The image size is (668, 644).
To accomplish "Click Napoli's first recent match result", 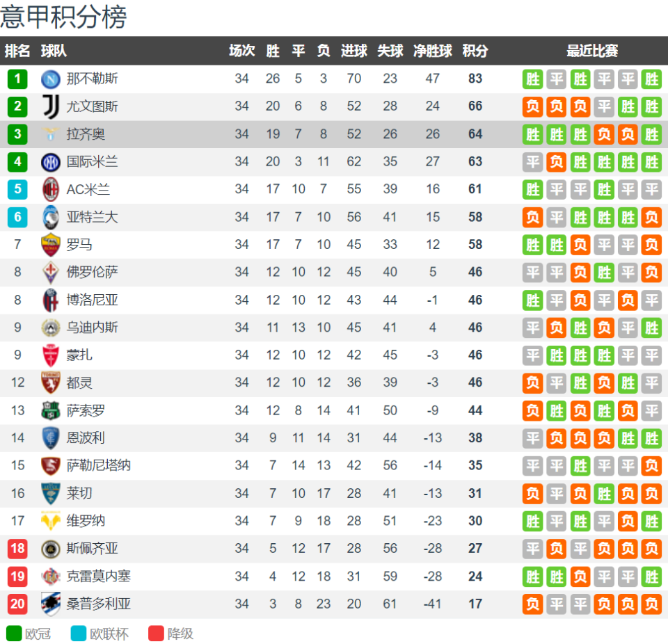I will click(533, 79).
